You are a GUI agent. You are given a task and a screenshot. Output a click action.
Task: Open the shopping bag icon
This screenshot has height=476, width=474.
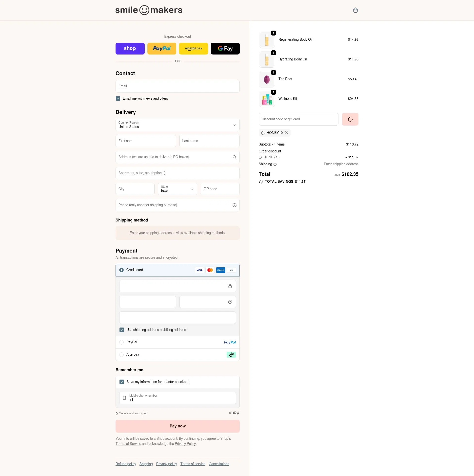[355, 10]
